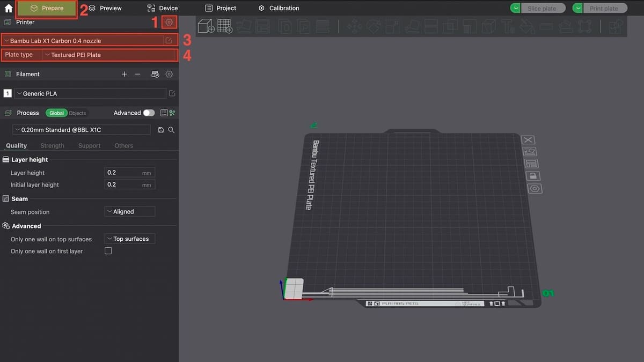Search process settings with magnifier icon
Screen dimensions: 644x362
(171, 130)
